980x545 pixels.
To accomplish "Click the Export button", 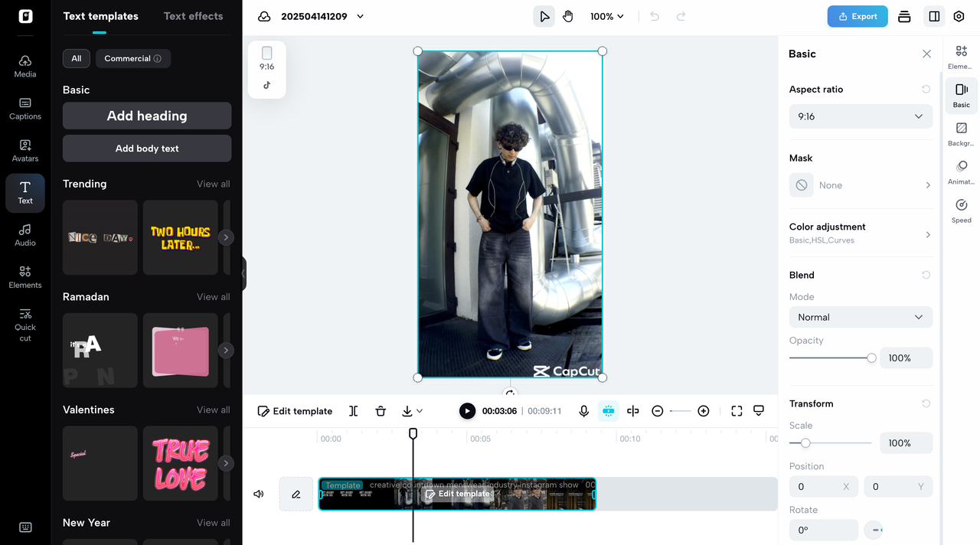I will [857, 15].
